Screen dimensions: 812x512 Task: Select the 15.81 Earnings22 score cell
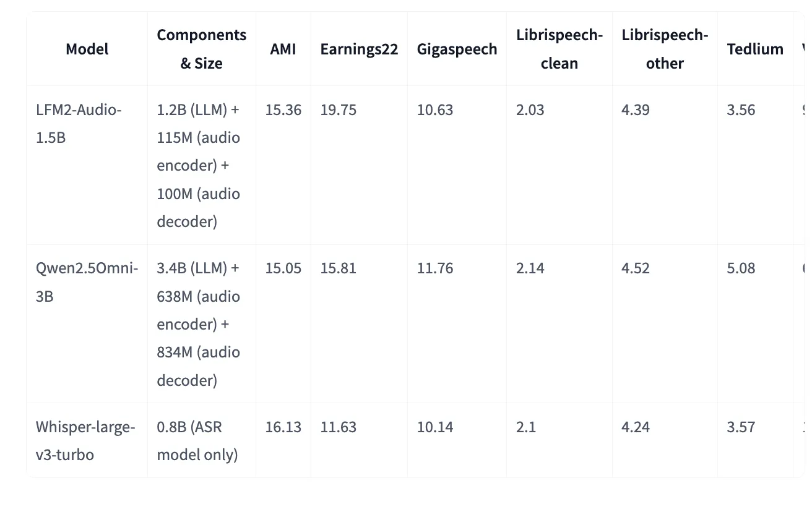point(339,268)
